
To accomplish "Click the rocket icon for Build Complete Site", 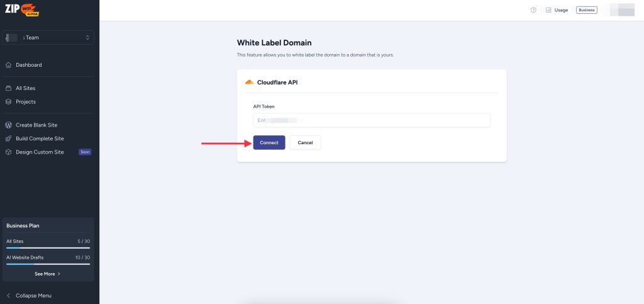I will [9, 138].
